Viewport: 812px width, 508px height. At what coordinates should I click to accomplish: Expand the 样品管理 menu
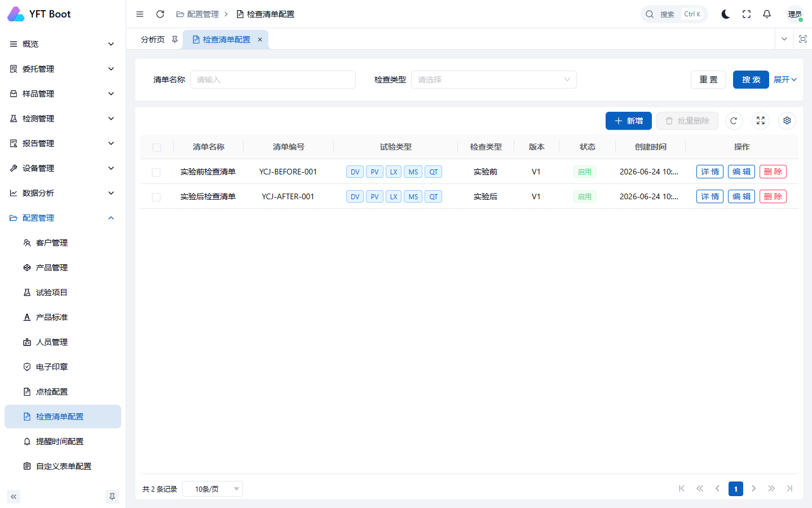63,94
